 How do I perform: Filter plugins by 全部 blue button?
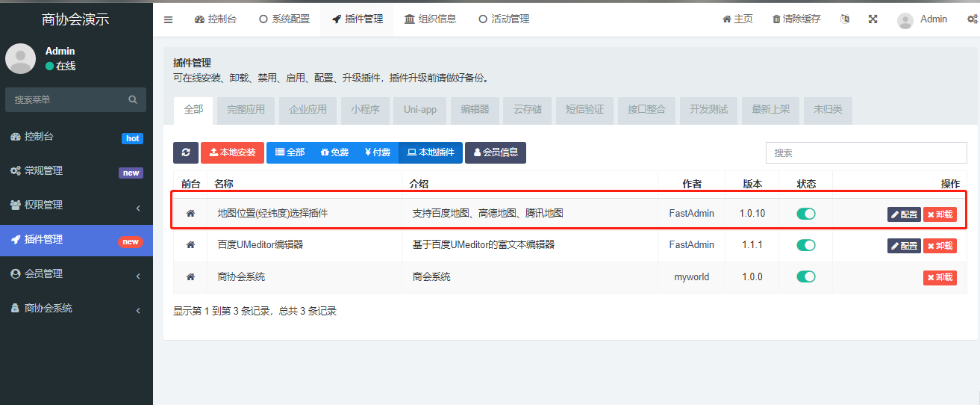(x=290, y=152)
